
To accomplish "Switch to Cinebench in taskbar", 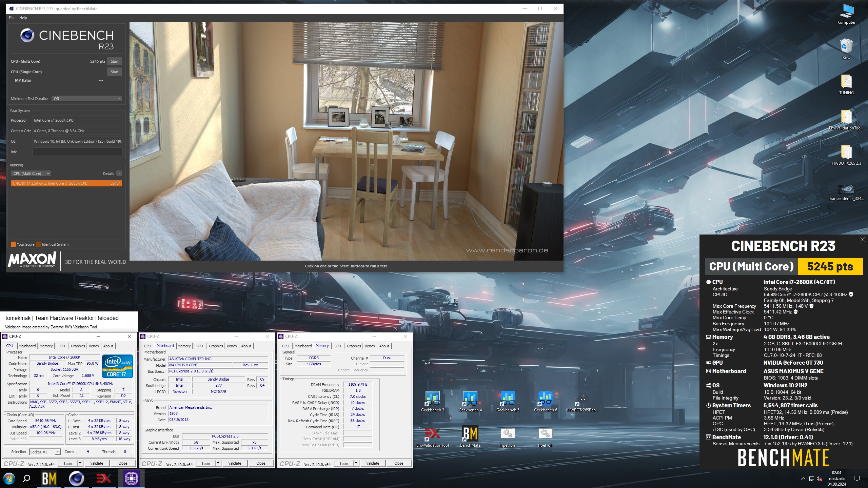I will 76,479.
